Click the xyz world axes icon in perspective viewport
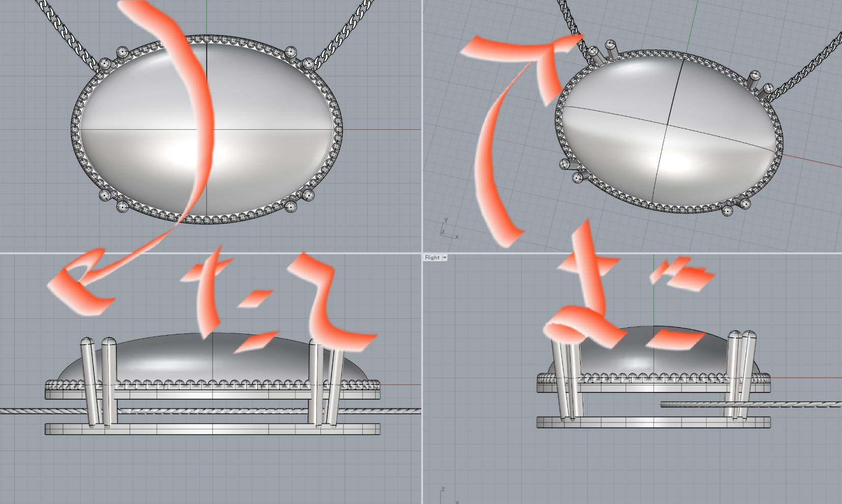The width and height of the screenshot is (842, 504). (x=448, y=228)
